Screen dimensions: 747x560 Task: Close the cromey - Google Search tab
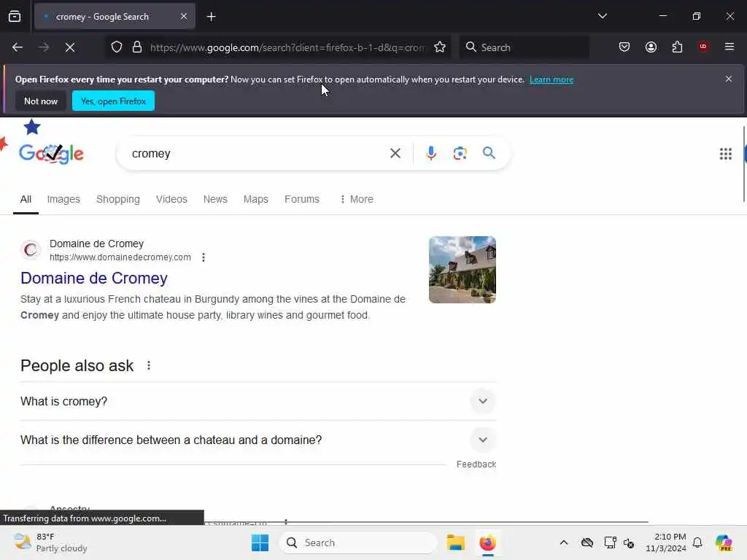[183, 17]
